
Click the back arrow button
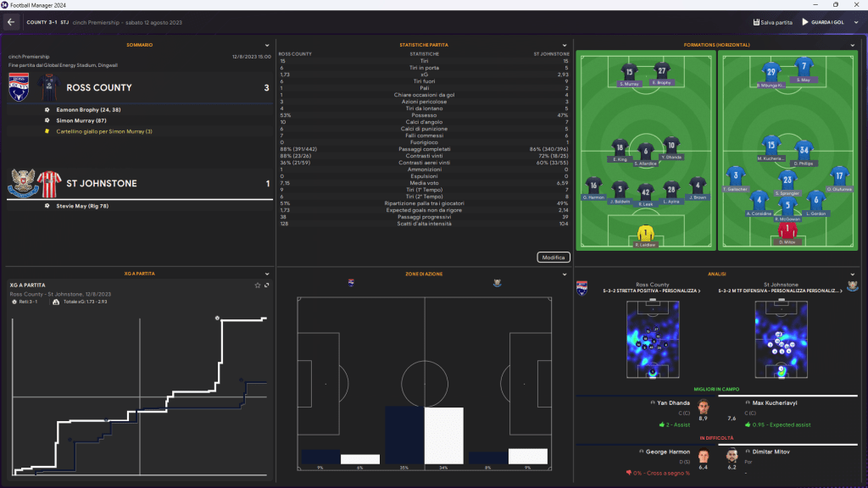point(12,22)
